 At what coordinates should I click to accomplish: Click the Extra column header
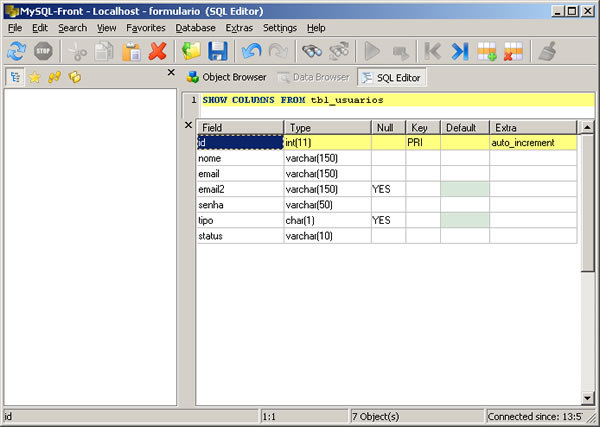533,127
